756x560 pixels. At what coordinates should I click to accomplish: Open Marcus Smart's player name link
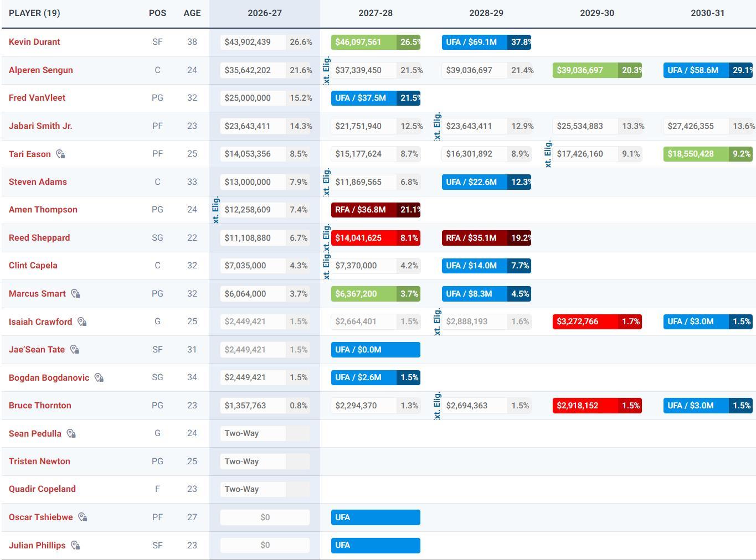[37, 294]
